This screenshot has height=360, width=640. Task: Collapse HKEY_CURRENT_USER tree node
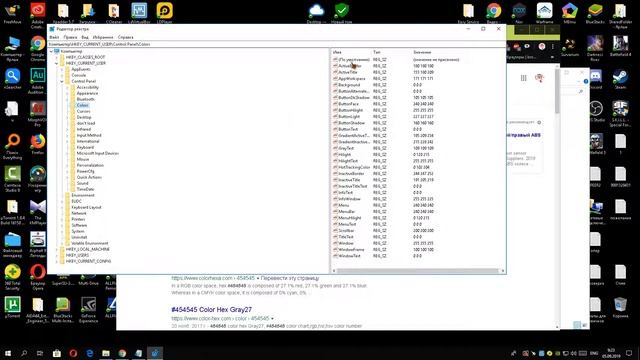coord(57,63)
